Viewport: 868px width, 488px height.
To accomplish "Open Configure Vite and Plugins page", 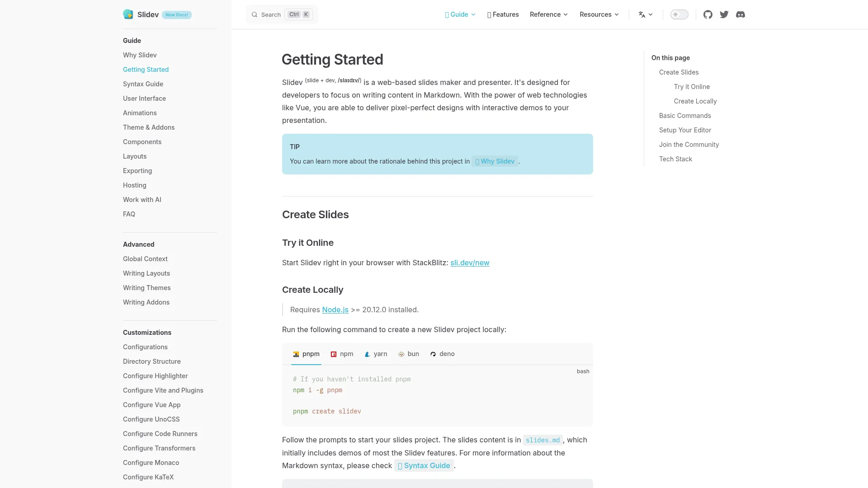I will (163, 390).
